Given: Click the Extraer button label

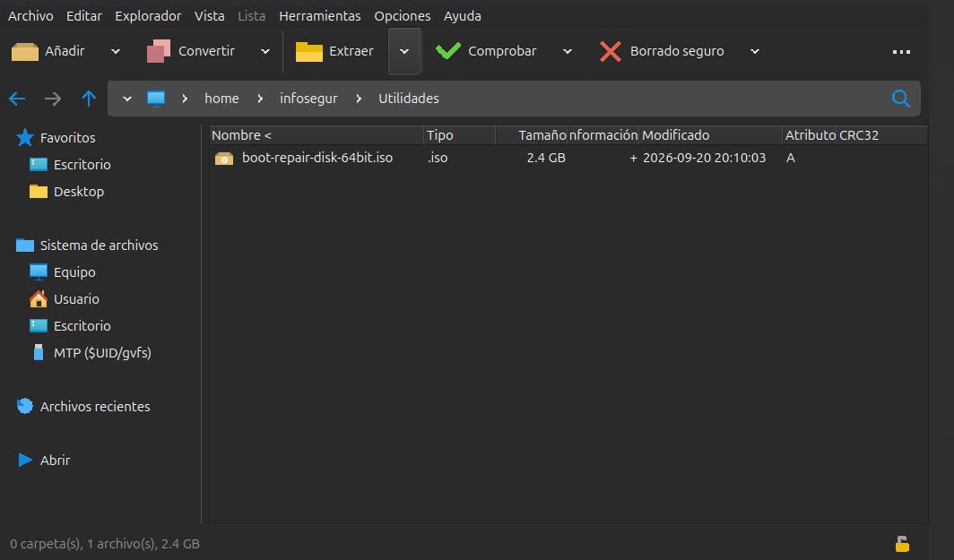Looking at the screenshot, I should pos(351,51).
